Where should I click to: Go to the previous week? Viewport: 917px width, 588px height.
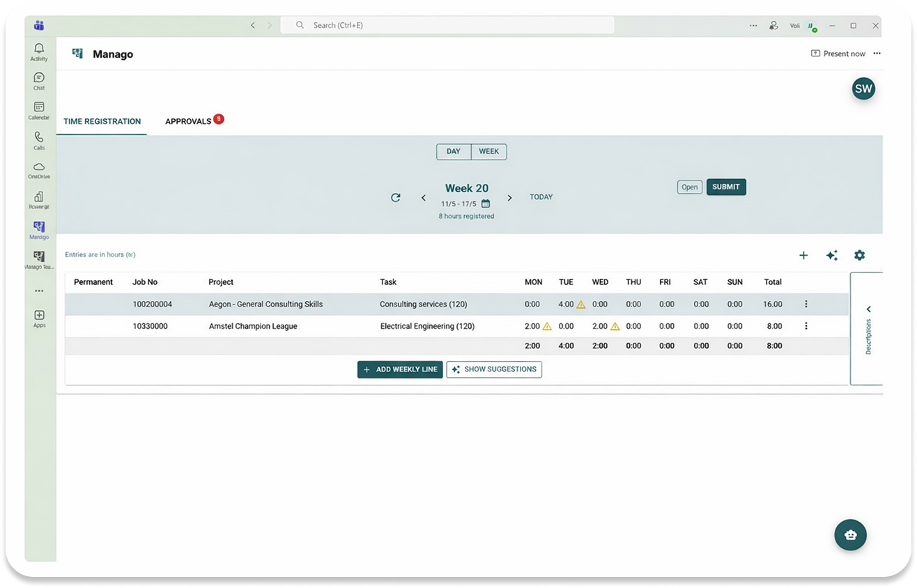coord(424,198)
